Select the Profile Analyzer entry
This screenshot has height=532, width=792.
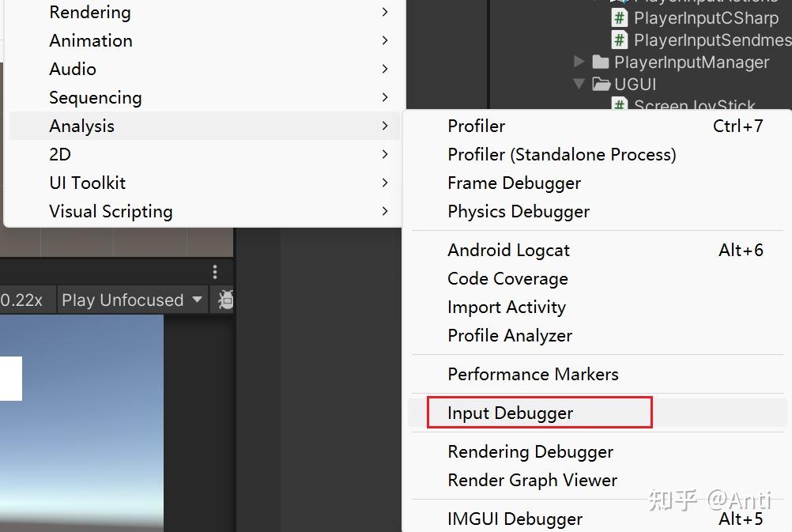click(x=510, y=335)
